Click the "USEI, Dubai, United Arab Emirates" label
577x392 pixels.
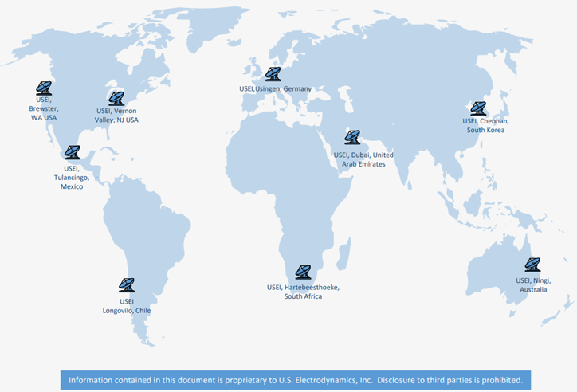click(x=363, y=159)
